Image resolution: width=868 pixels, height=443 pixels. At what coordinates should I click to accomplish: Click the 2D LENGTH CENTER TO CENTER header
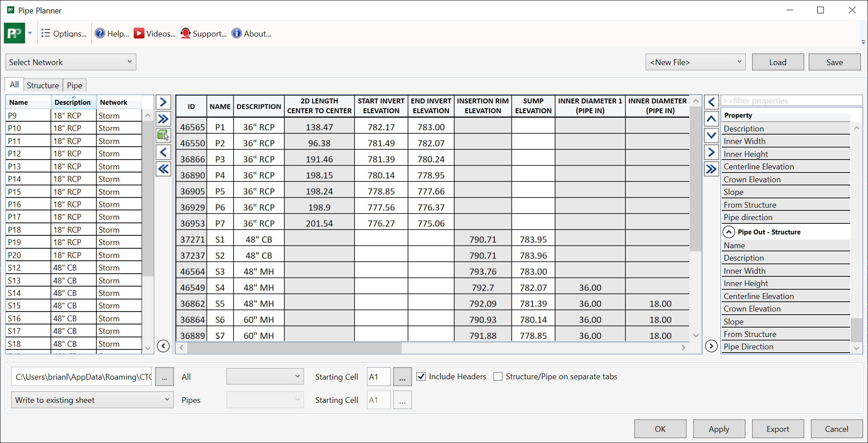(x=319, y=106)
